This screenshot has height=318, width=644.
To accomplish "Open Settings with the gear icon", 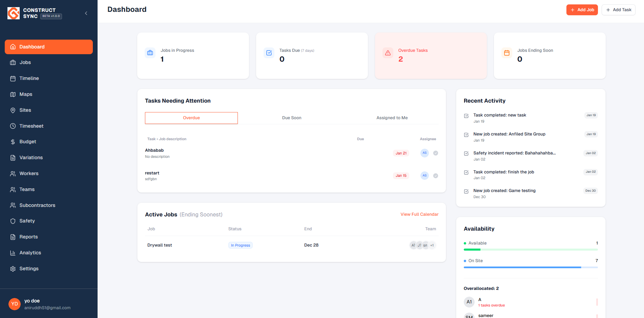I will (13, 269).
